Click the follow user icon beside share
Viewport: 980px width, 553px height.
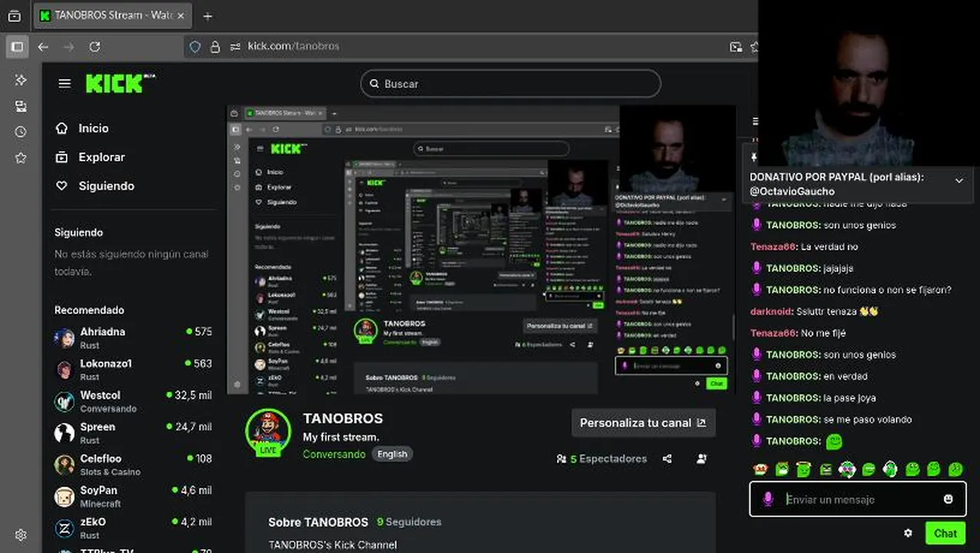click(701, 459)
